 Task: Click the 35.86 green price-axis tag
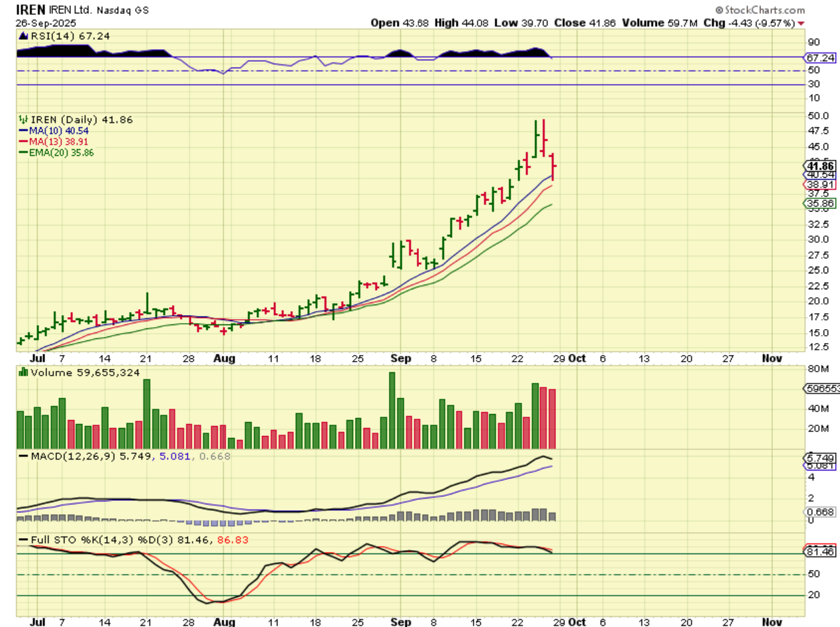click(x=821, y=203)
